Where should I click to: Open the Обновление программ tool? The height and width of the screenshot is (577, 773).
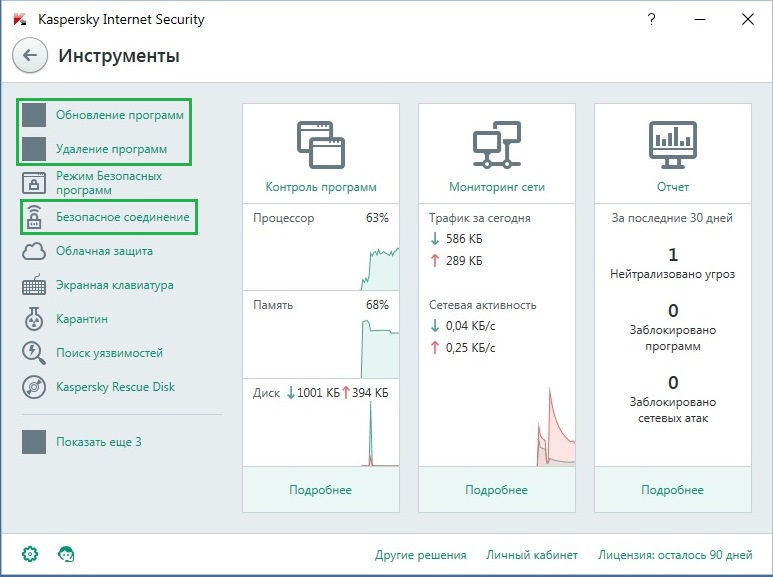119,115
